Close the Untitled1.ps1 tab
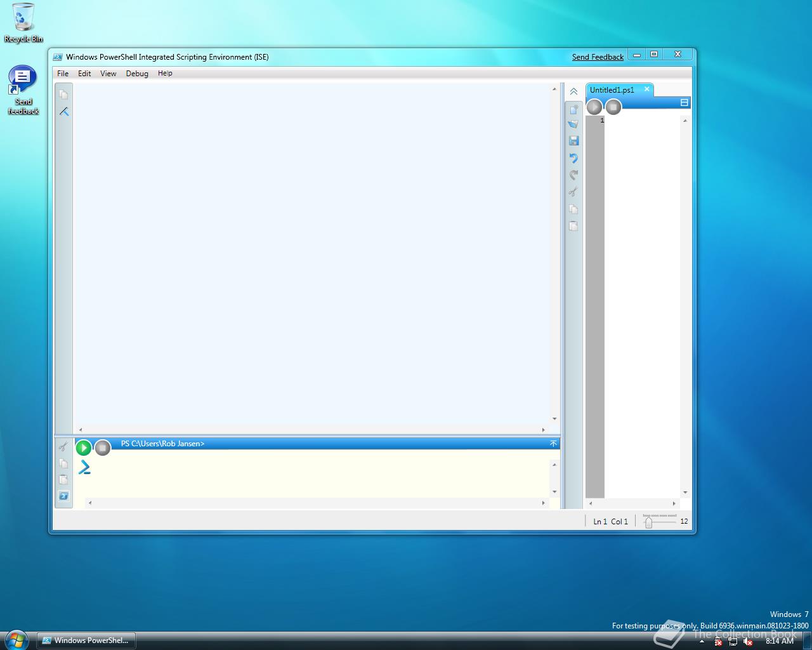Screen dimensions: 812x650 point(647,89)
